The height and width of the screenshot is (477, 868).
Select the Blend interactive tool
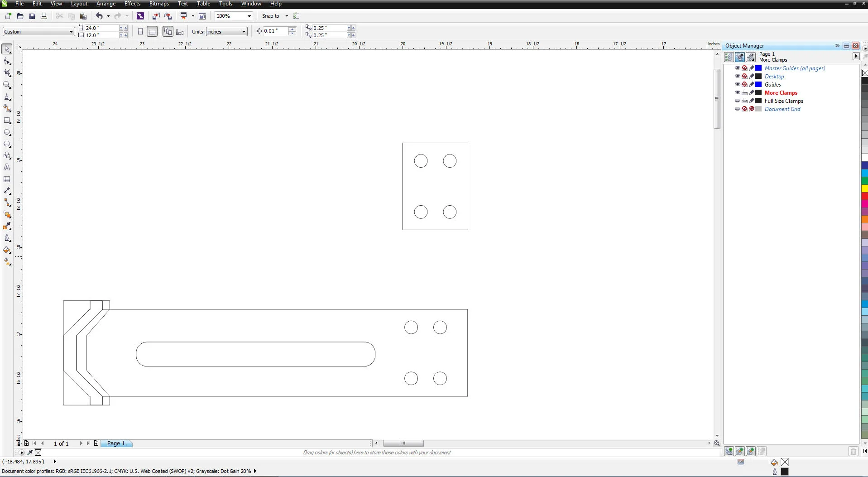click(7, 214)
